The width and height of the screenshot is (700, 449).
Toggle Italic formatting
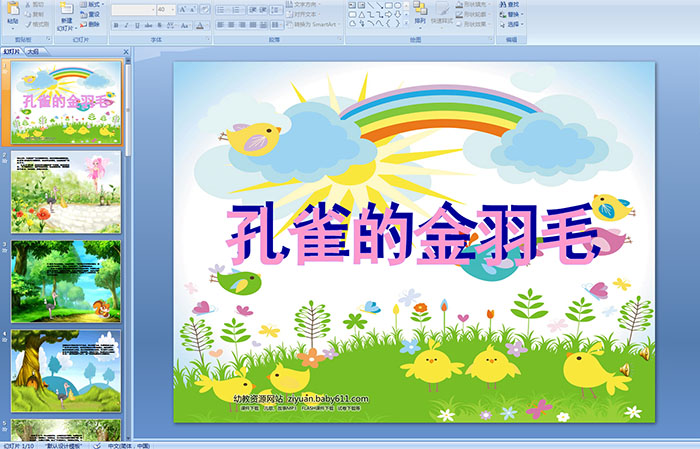[x=125, y=25]
